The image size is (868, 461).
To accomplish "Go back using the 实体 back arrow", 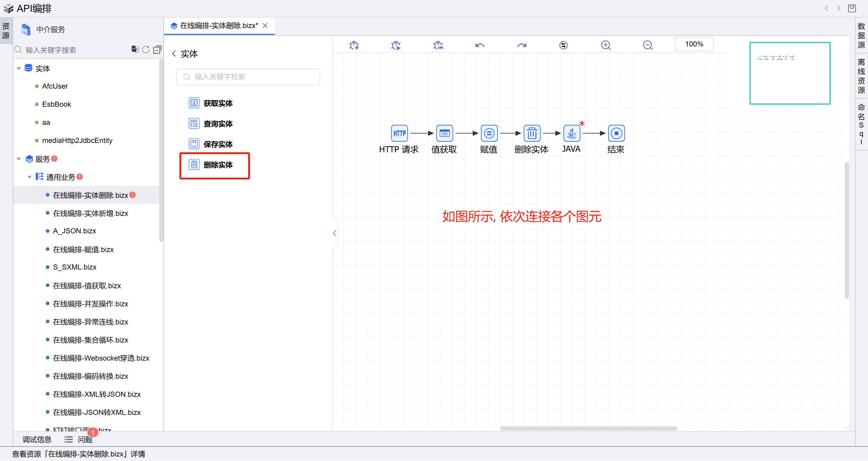I will pyautogui.click(x=174, y=54).
